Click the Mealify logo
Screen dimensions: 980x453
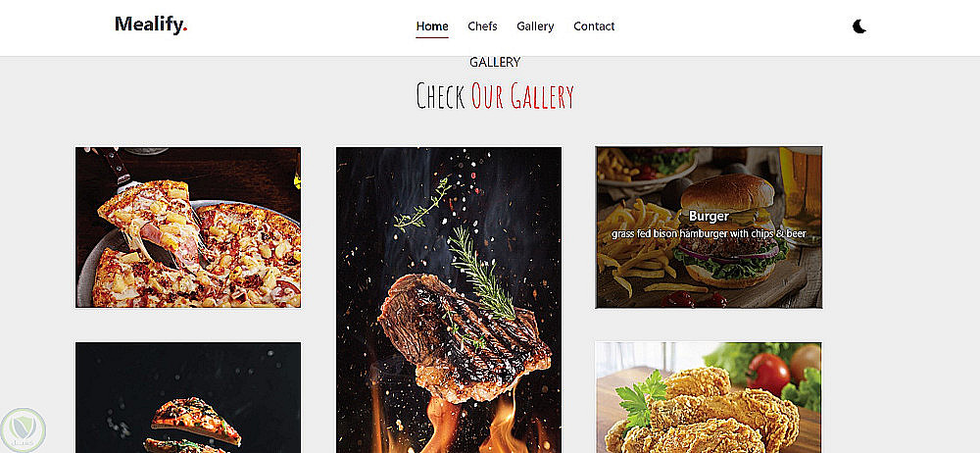coord(151,25)
